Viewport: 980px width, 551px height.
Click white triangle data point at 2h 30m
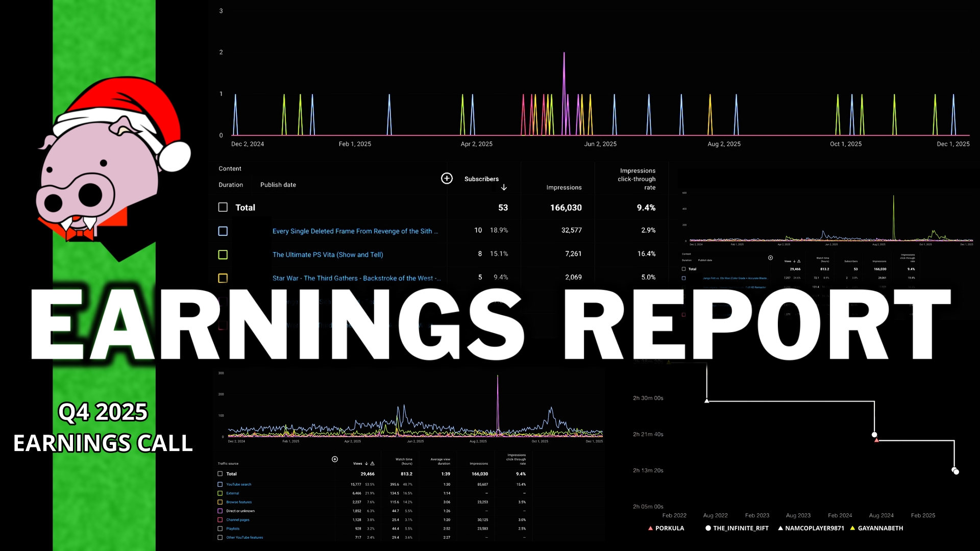click(707, 401)
